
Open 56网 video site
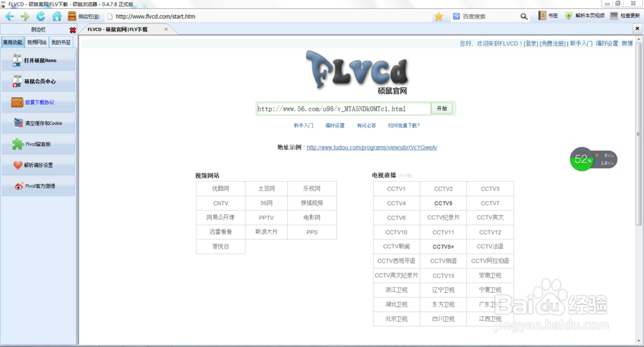coord(266,203)
